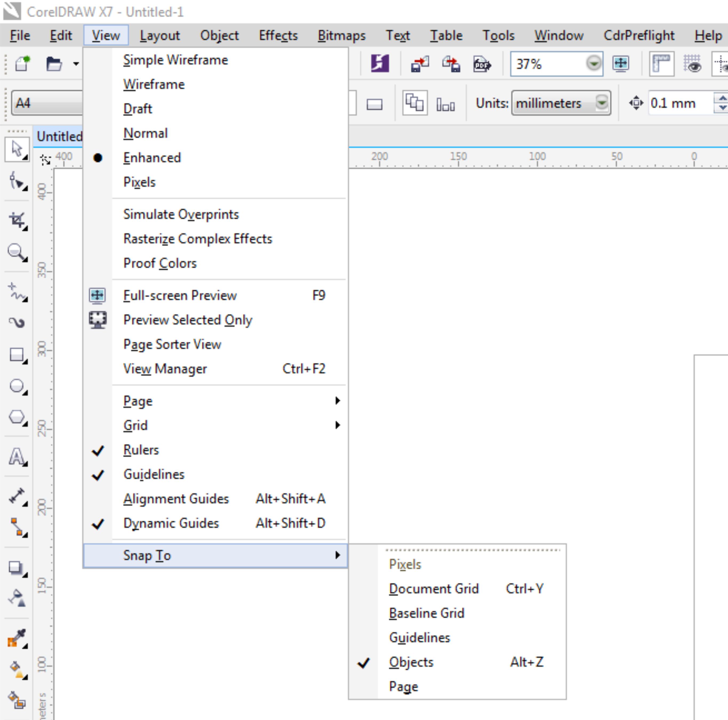Enable Alignment Guides
Viewport: 728px width, 720px height.
pos(215,499)
